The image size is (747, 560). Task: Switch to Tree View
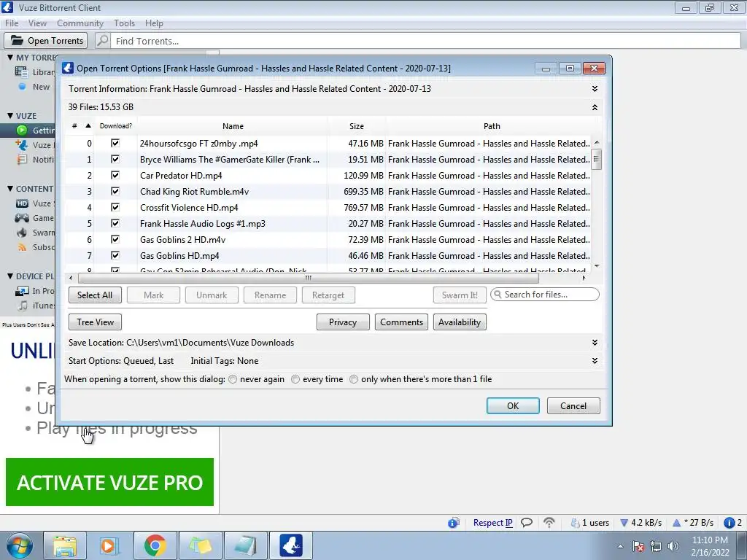[x=95, y=322]
